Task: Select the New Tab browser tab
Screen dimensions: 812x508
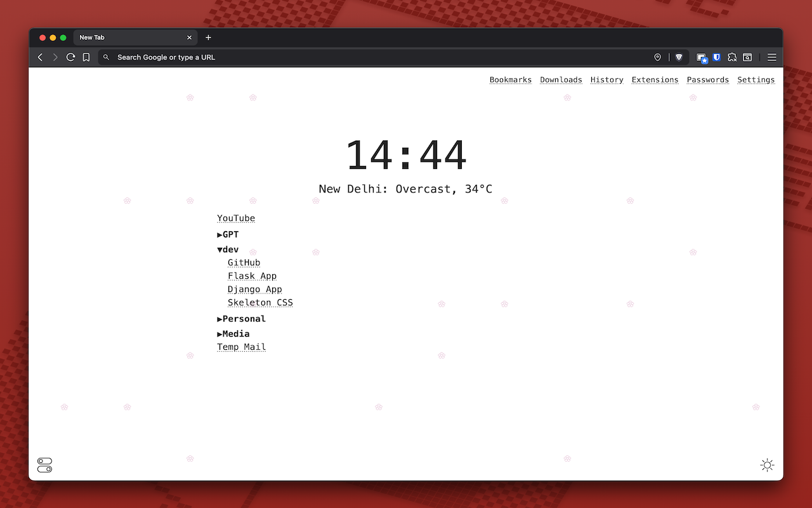Action: point(127,37)
